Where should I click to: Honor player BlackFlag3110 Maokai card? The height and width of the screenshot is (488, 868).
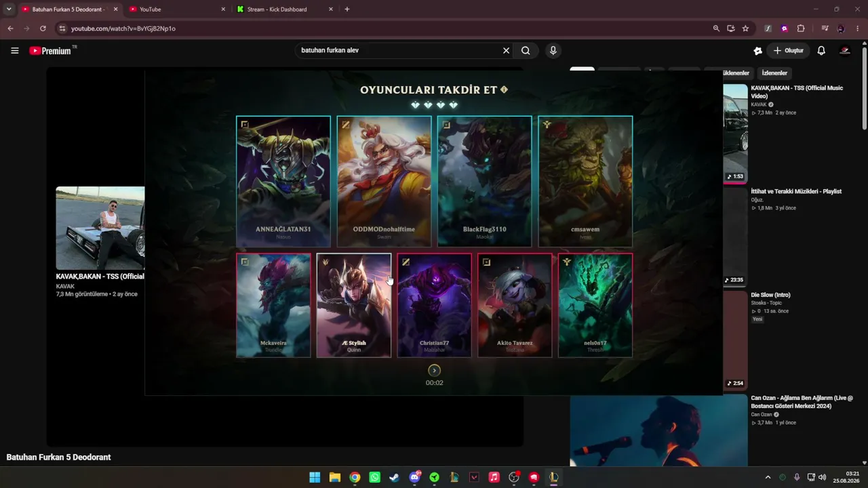click(484, 181)
